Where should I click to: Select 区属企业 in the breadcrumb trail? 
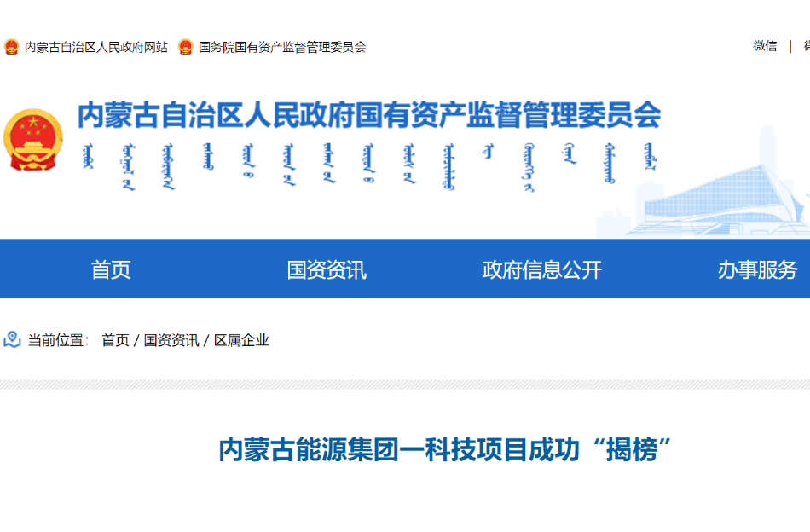tap(241, 340)
